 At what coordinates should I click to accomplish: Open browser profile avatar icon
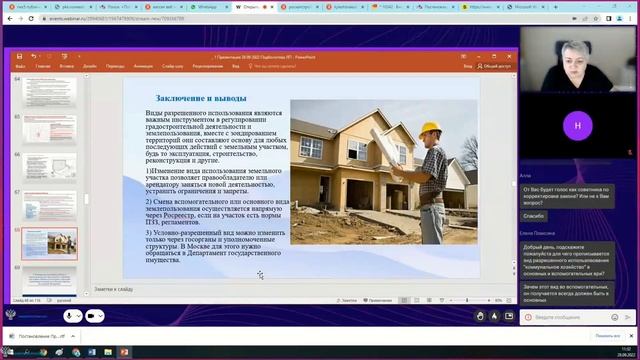pyautogui.click(x=620, y=18)
